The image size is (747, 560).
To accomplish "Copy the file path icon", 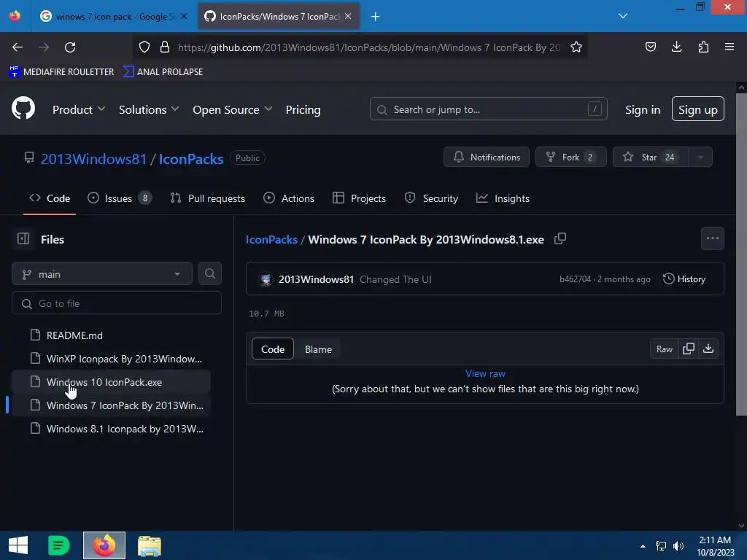I will click(x=560, y=238).
